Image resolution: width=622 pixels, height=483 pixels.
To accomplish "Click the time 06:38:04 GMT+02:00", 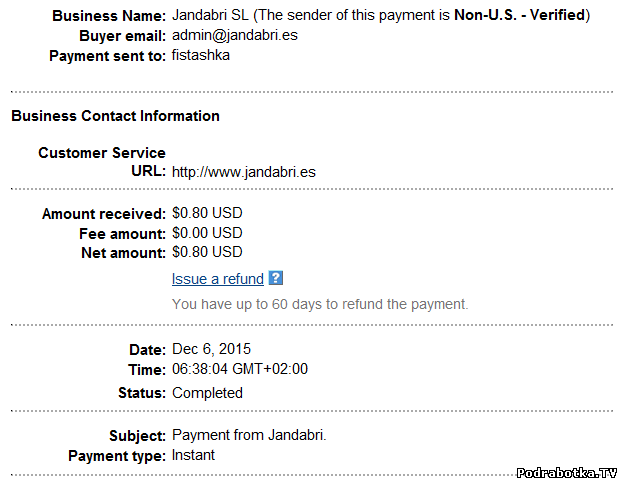I will tap(240, 369).
